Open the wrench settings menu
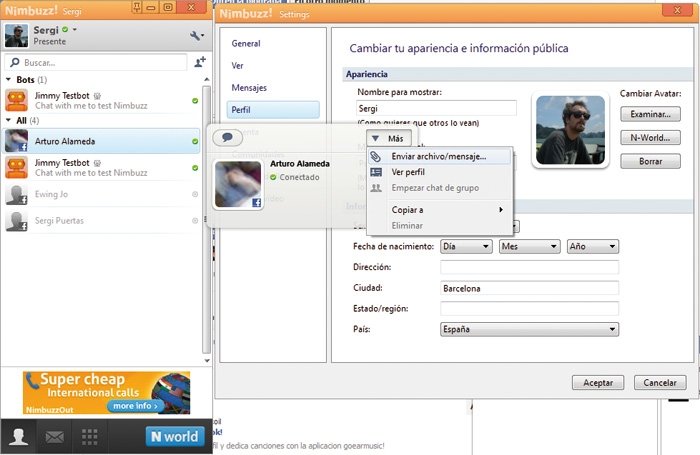Image resolution: width=700 pixels, height=455 pixels. pos(197,36)
